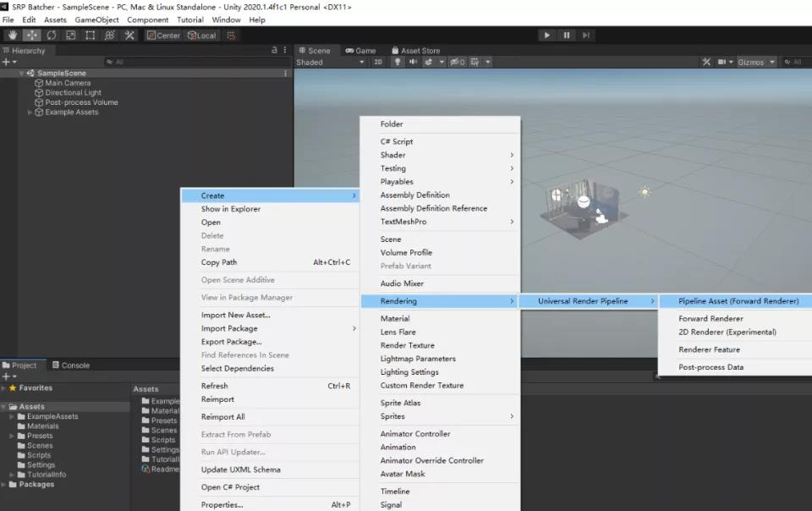Select the Example Assets model in Scene
The height and width of the screenshot is (511, 812).
(584, 208)
